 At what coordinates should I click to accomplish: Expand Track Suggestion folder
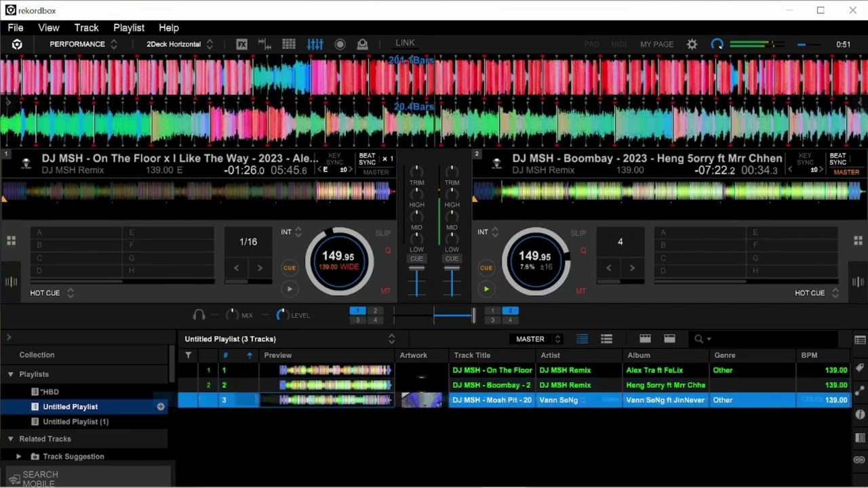click(x=18, y=457)
